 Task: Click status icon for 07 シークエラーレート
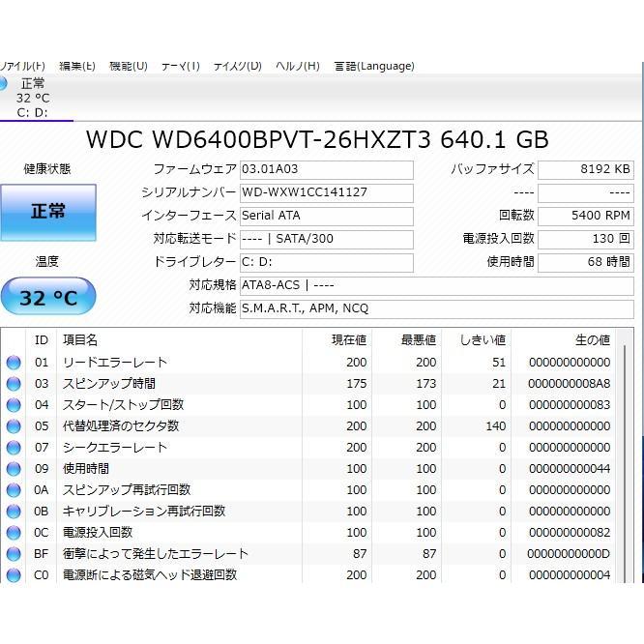tap(14, 448)
